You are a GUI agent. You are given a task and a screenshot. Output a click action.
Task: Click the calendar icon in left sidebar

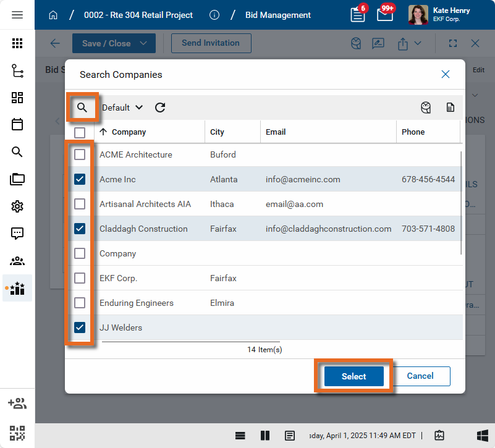17,124
